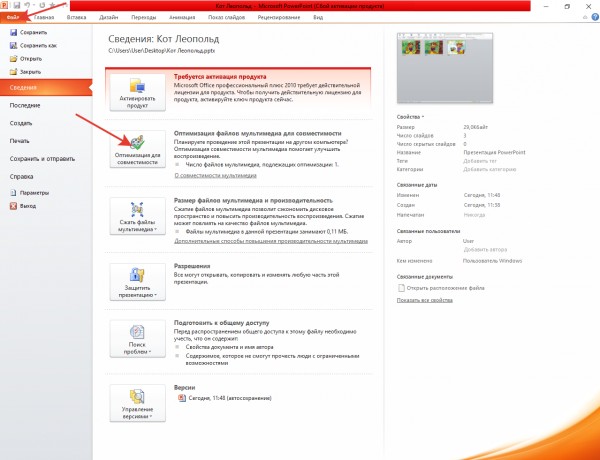Click Активировать продукт button
Image resolution: width=600 pixels, height=460 pixels.
point(137,93)
